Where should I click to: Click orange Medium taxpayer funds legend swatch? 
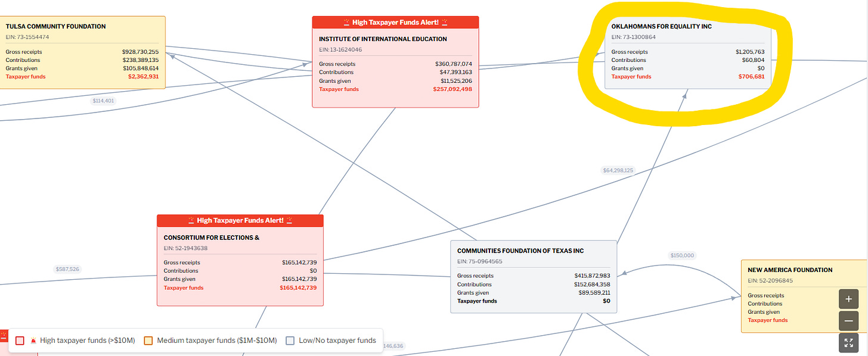(148, 341)
